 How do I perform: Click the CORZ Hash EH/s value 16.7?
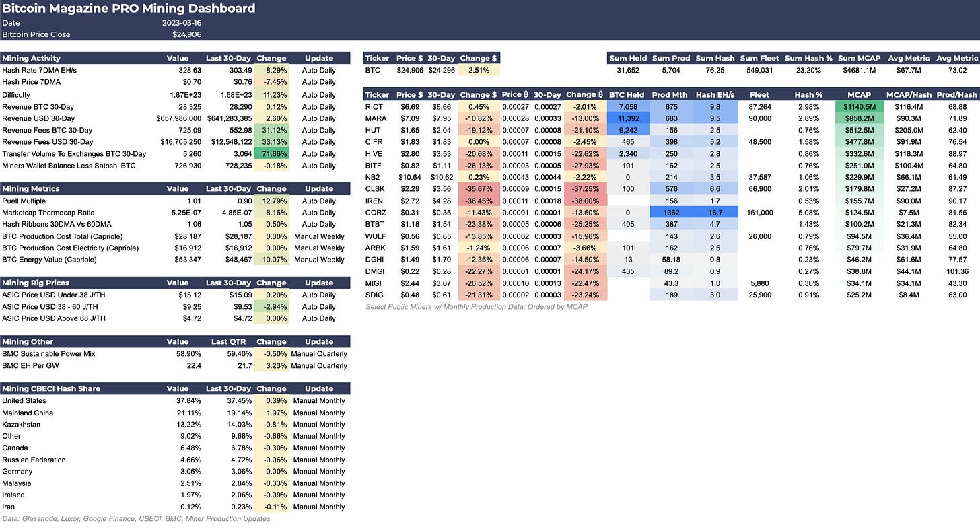[715, 213]
